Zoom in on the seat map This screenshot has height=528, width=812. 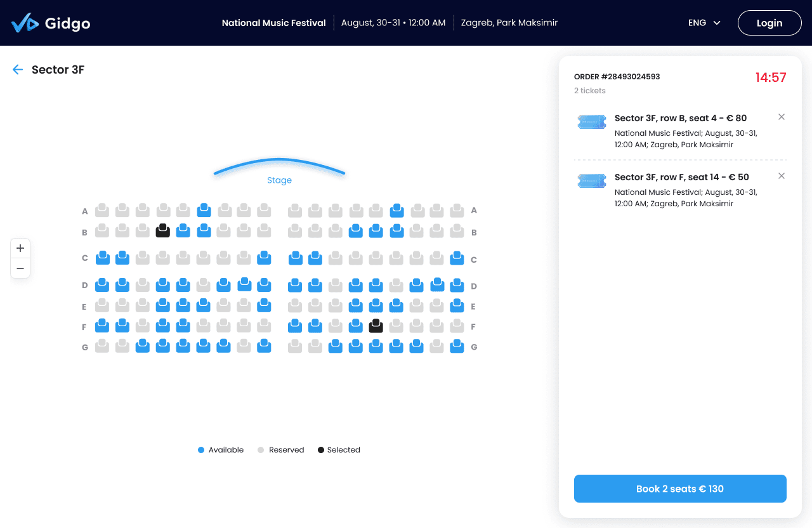(20, 248)
